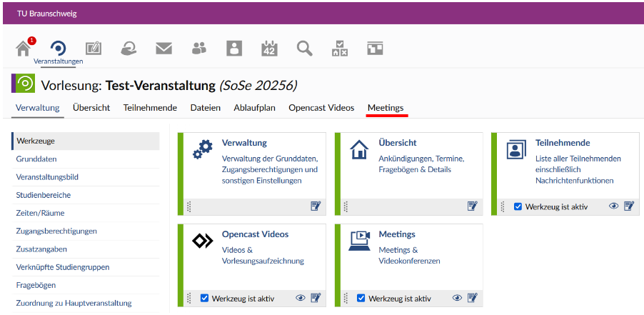Screen dimensions: 644x315
Task: Click the Teilnehmende card title
Action: [563, 143]
